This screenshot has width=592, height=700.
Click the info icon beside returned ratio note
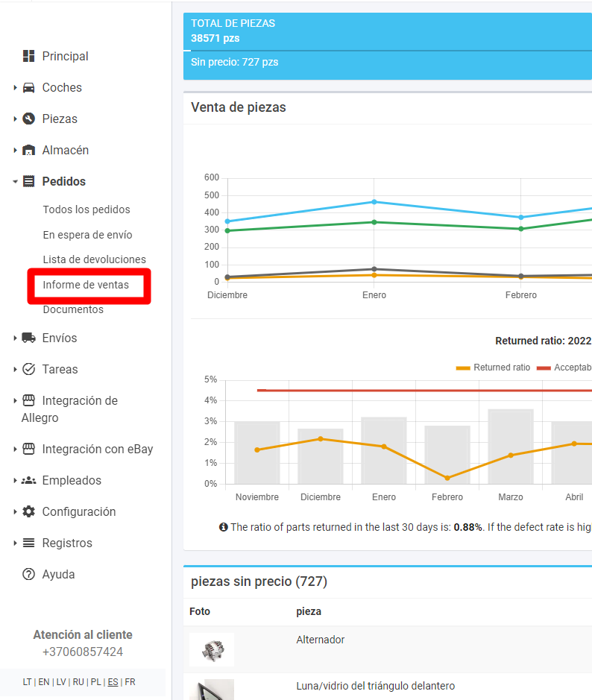(223, 527)
